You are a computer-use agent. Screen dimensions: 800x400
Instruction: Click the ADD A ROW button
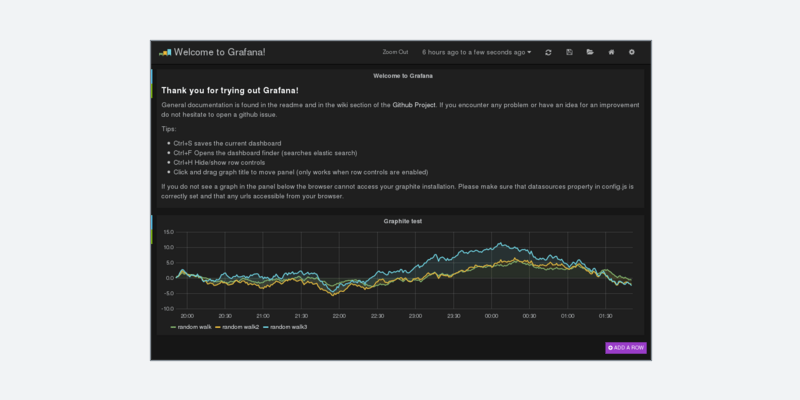[626, 348]
